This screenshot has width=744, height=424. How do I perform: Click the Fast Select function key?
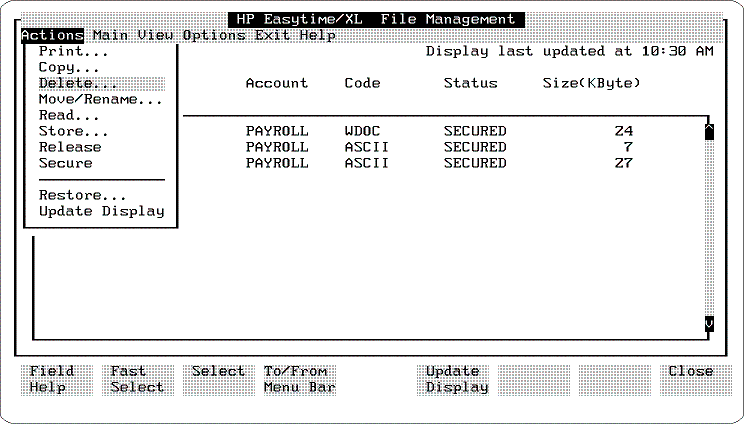pyautogui.click(x=138, y=379)
